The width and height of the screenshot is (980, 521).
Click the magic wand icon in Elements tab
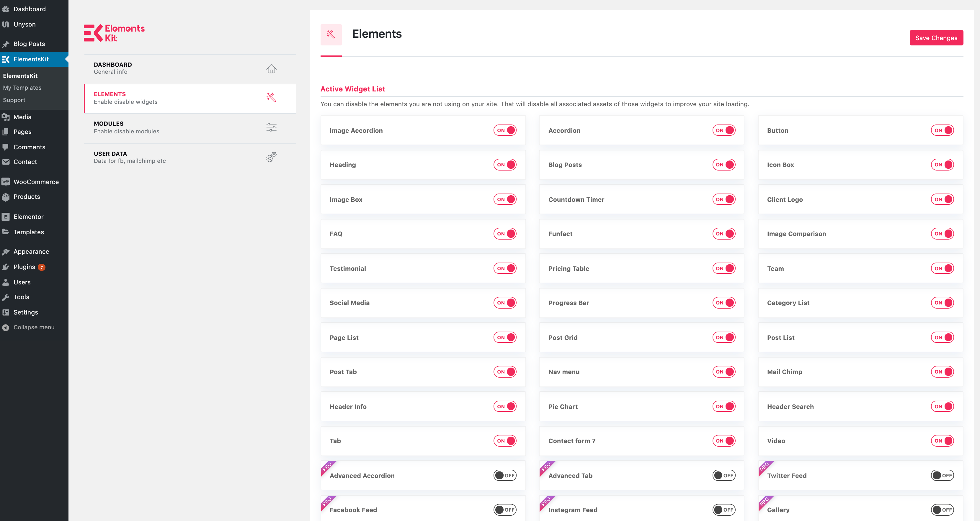click(271, 98)
